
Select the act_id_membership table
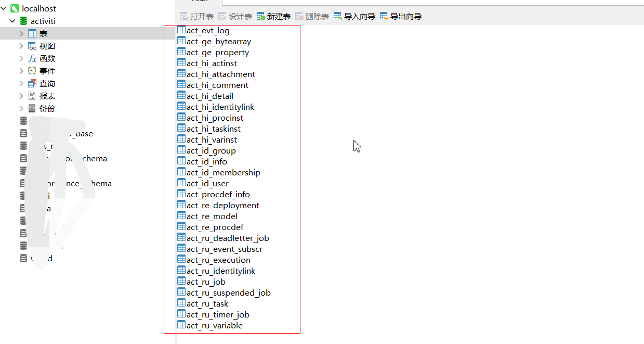click(x=224, y=172)
